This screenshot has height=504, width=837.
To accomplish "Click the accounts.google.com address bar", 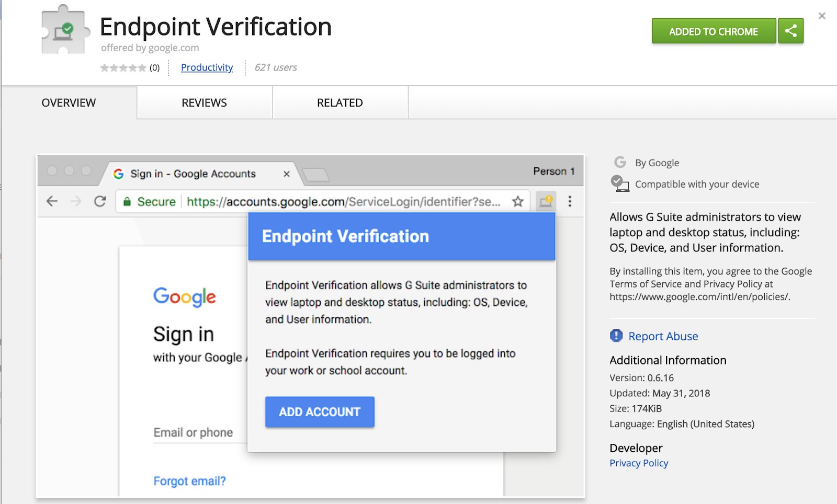I will coord(323,202).
